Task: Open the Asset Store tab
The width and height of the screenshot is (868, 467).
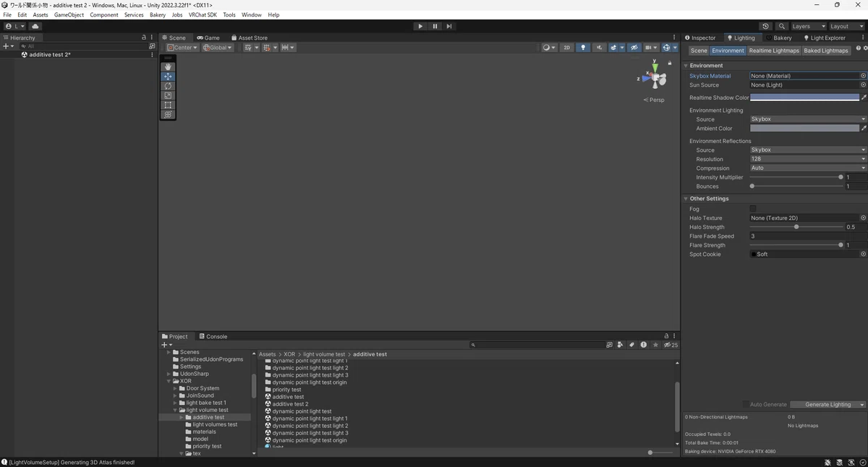Action: click(x=250, y=38)
